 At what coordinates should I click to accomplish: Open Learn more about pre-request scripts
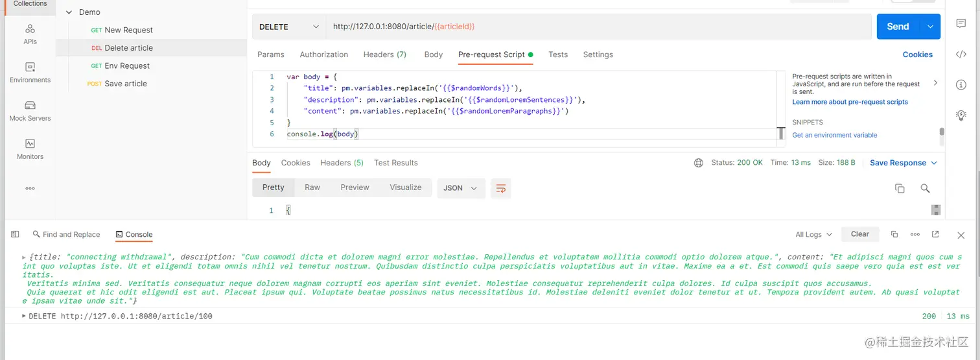[850, 102]
